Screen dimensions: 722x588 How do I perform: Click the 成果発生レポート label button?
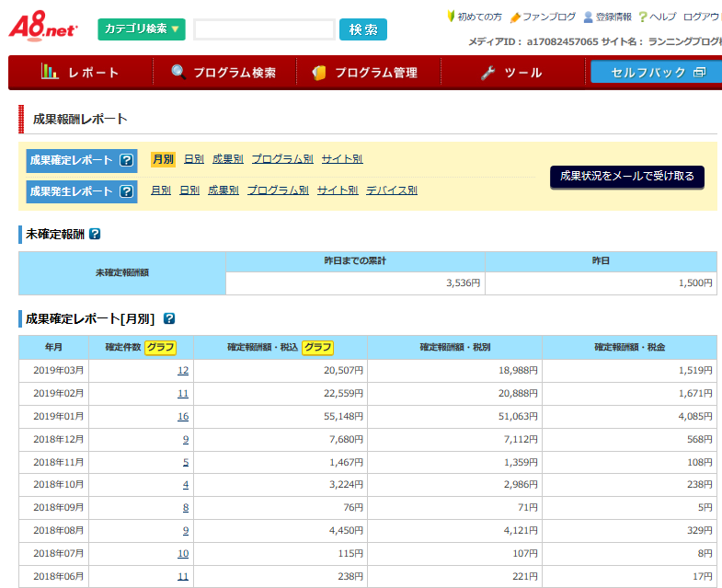[x=82, y=191]
